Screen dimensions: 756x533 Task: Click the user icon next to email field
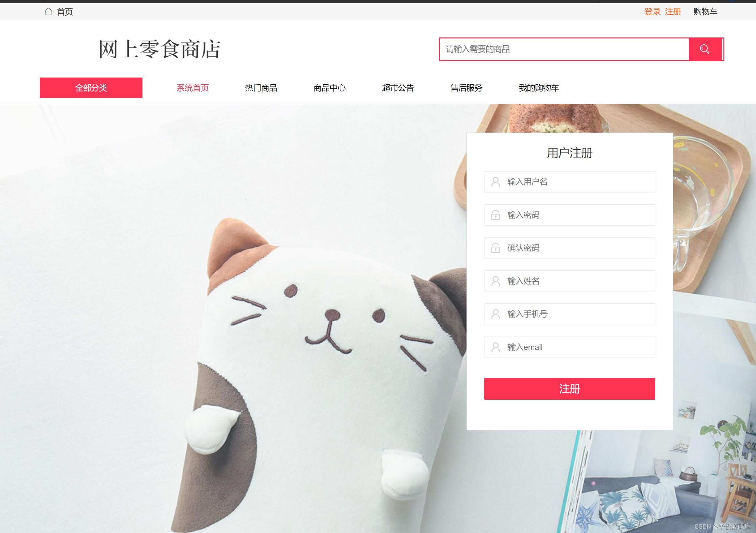click(x=496, y=347)
